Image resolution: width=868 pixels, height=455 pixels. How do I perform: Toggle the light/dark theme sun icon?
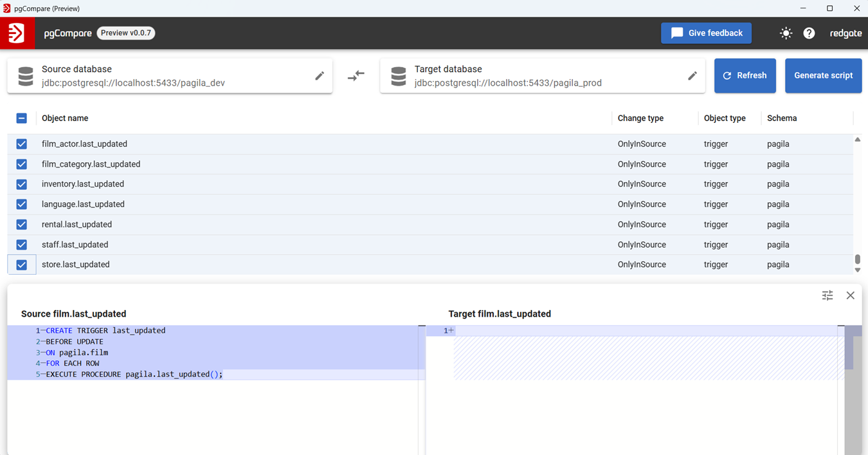786,33
